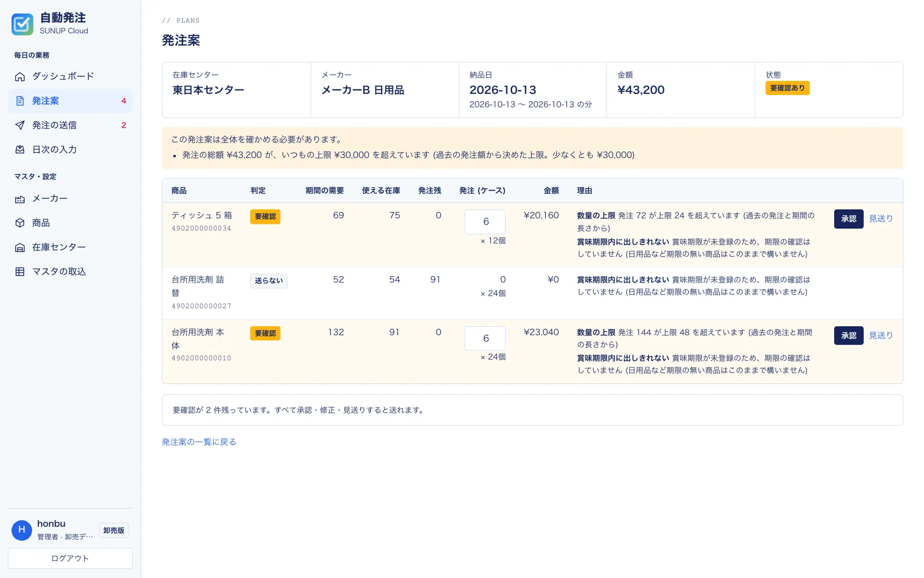Click the 卸売版 badge
This screenshot has height=578, width=924.
pos(114,530)
